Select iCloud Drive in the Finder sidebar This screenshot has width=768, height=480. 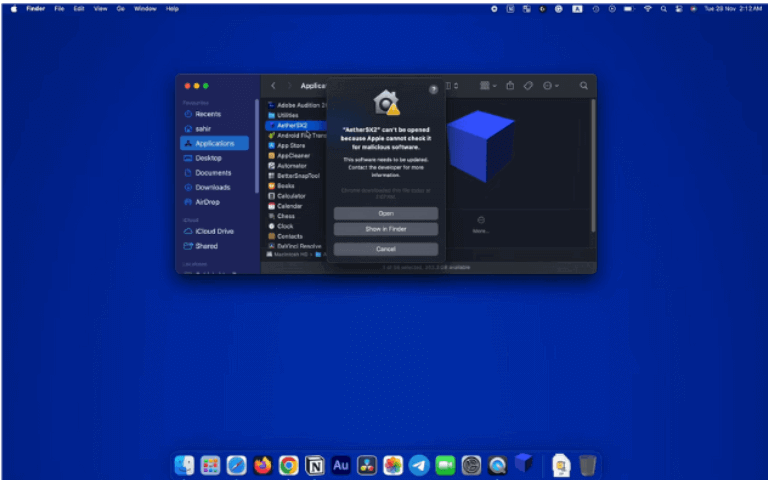[x=214, y=231]
